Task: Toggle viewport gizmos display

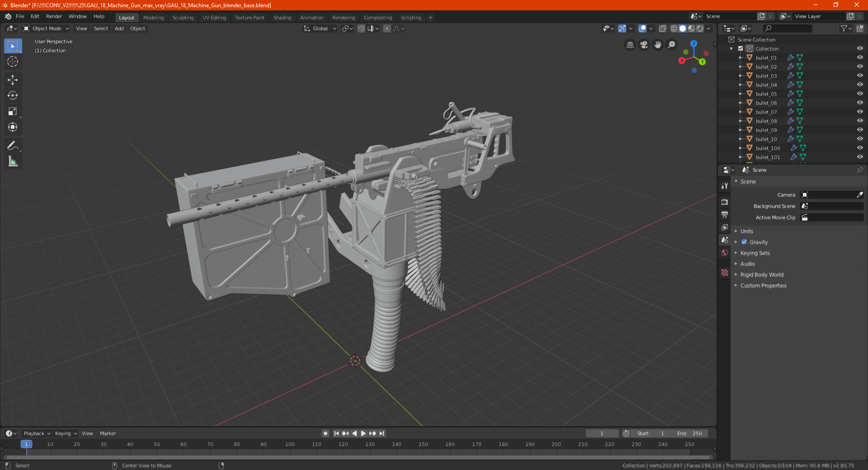Action: tap(622, 28)
